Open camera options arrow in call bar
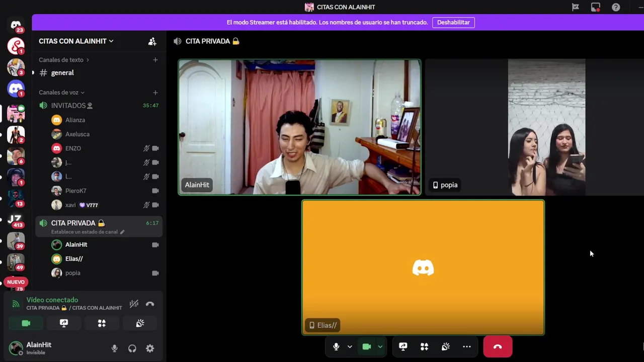This screenshot has width=644, height=362. coord(380,346)
